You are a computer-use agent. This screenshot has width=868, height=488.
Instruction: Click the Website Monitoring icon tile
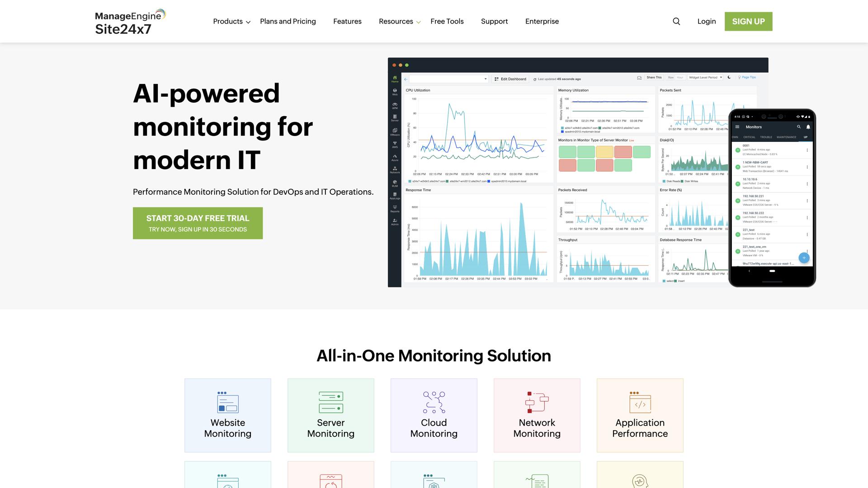(228, 415)
